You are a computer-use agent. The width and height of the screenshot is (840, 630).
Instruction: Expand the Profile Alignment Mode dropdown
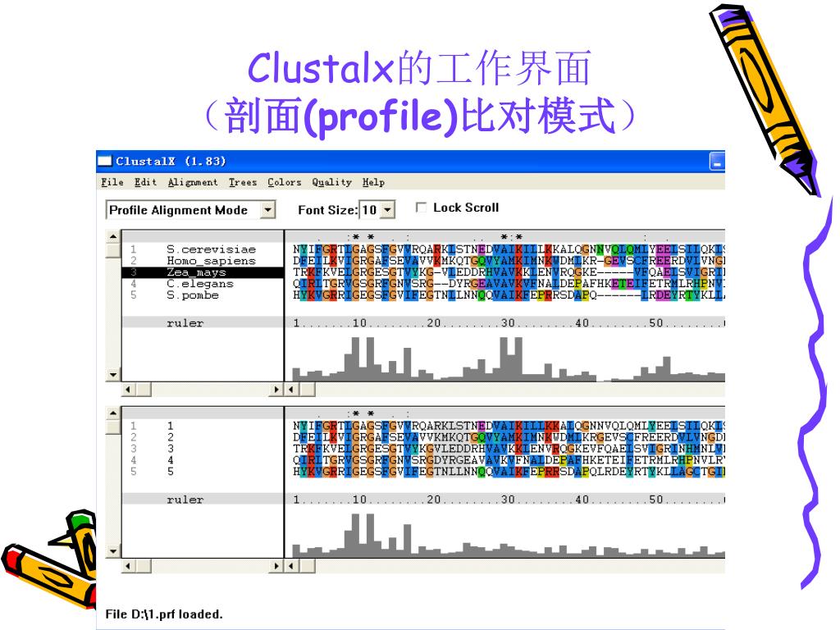268,210
